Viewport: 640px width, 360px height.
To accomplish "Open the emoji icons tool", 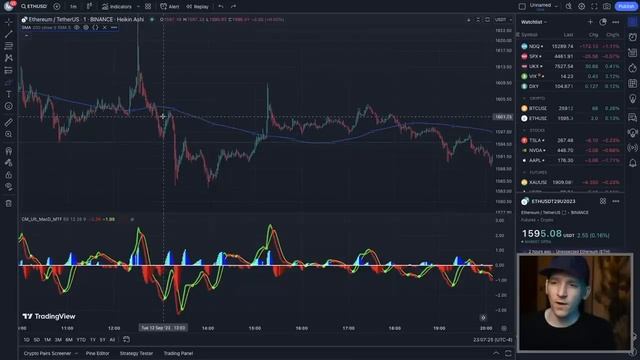I will pos(9,106).
